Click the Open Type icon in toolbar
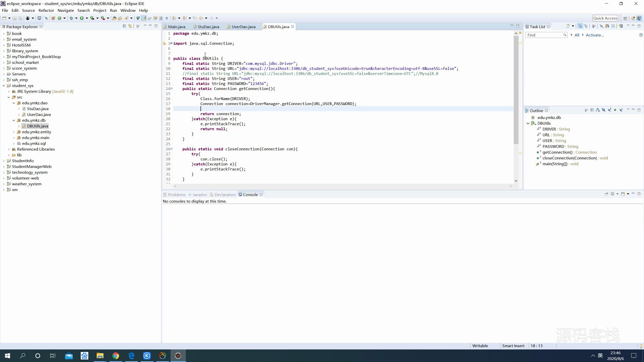The image size is (644, 362). tap(114, 18)
